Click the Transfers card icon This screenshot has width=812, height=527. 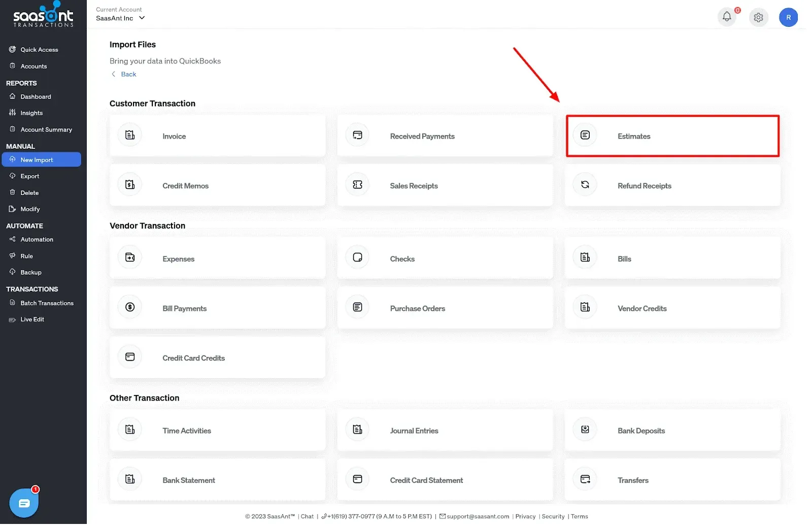coord(585,479)
